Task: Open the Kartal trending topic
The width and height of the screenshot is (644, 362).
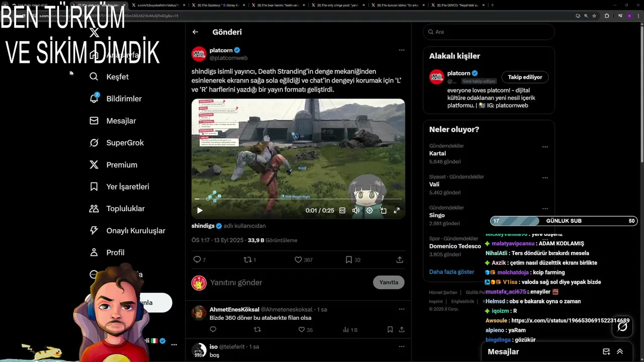Action: tap(437, 153)
